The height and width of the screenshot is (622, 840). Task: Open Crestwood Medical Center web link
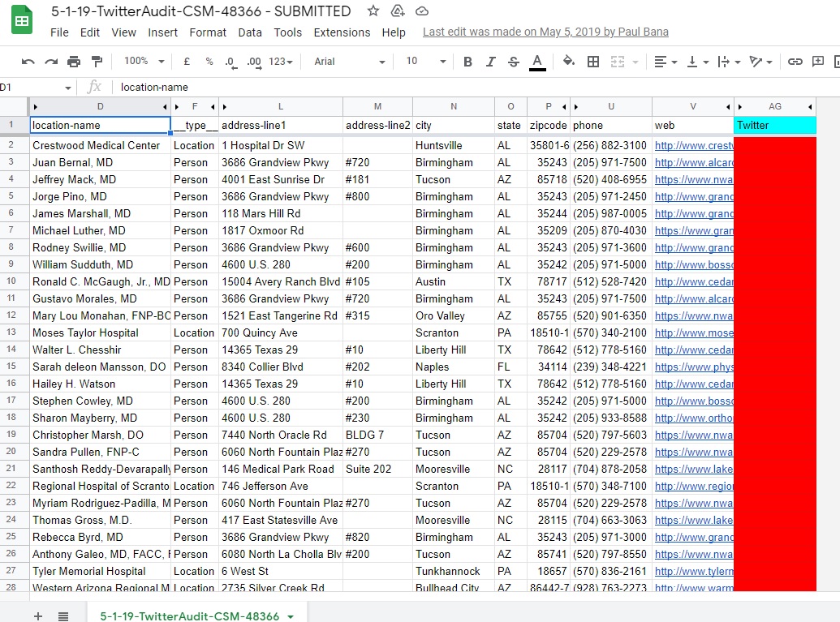[693, 146]
